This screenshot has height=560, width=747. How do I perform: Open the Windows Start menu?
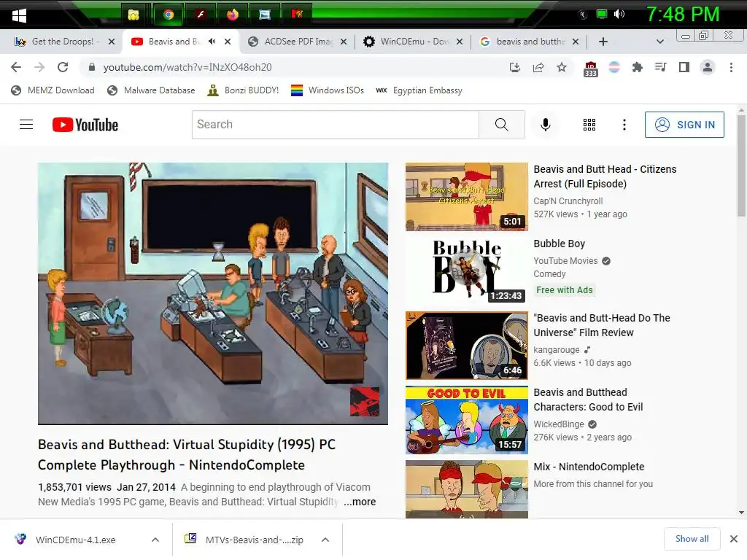(19, 15)
